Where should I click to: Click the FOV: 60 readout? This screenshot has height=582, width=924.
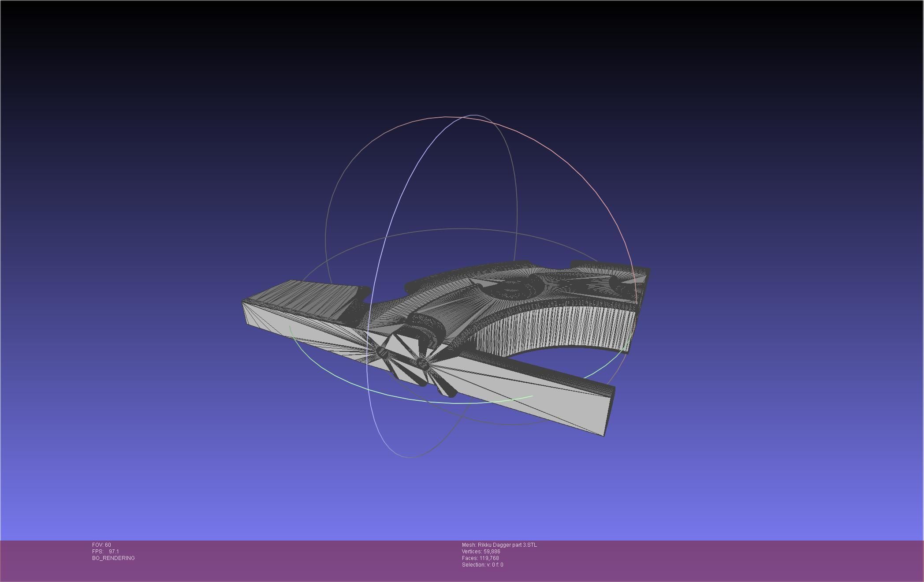(101, 545)
